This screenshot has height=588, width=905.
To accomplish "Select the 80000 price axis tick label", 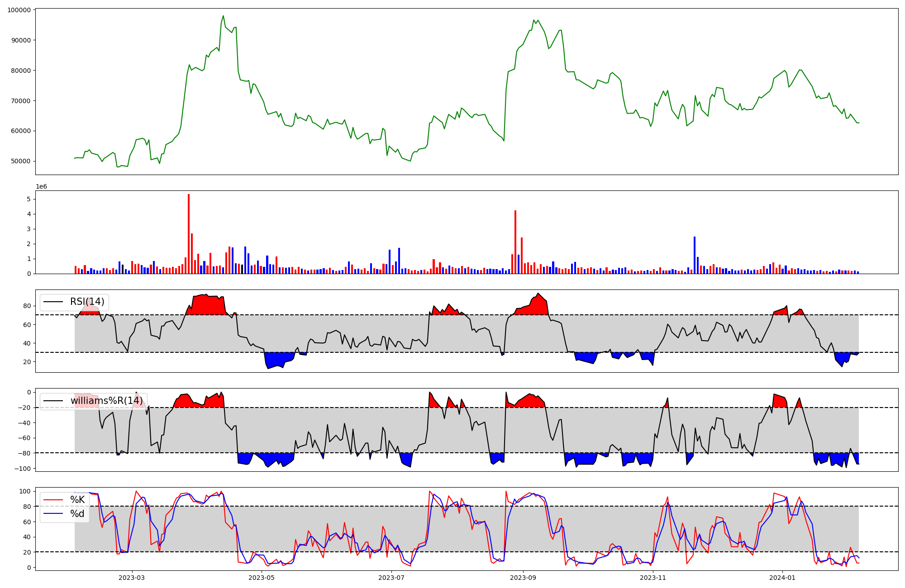I will point(21,71).
